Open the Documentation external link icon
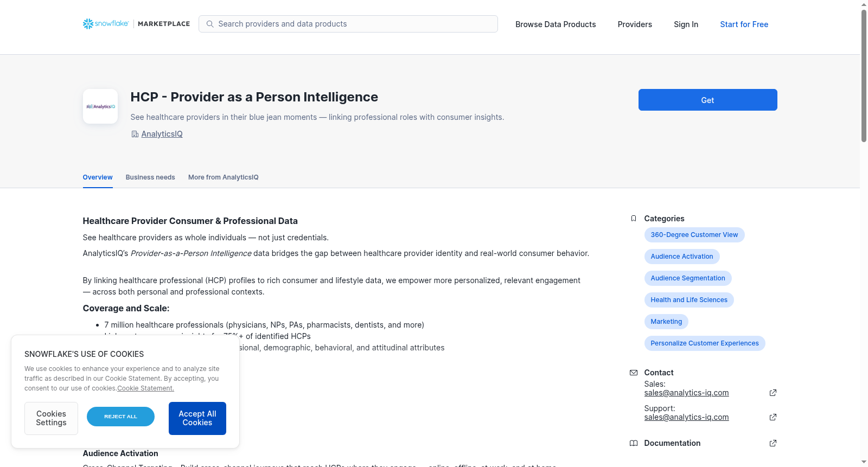Image resolution: width=868 pixels, height=467 pixels. click(773, 443)
